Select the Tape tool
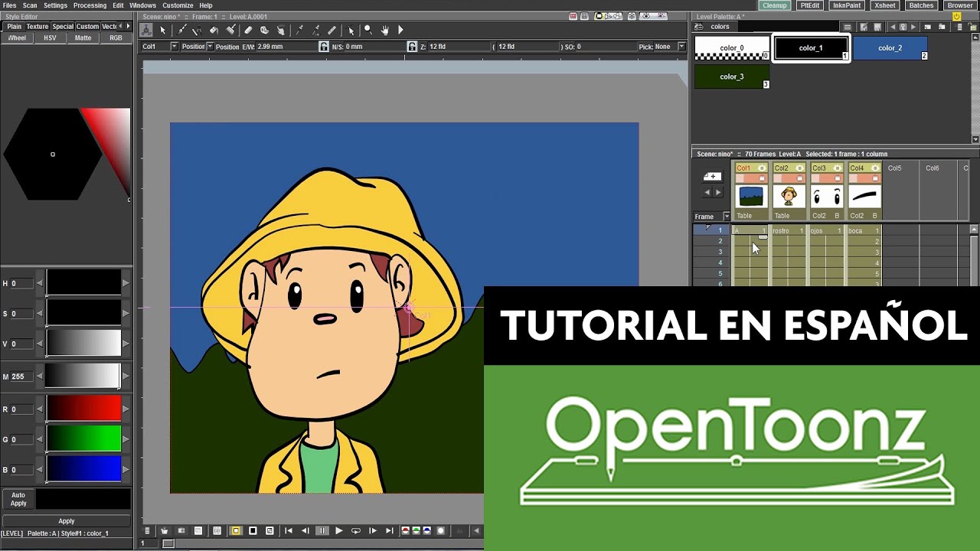Screen dimensions: 980x551 tap(264, 30)
